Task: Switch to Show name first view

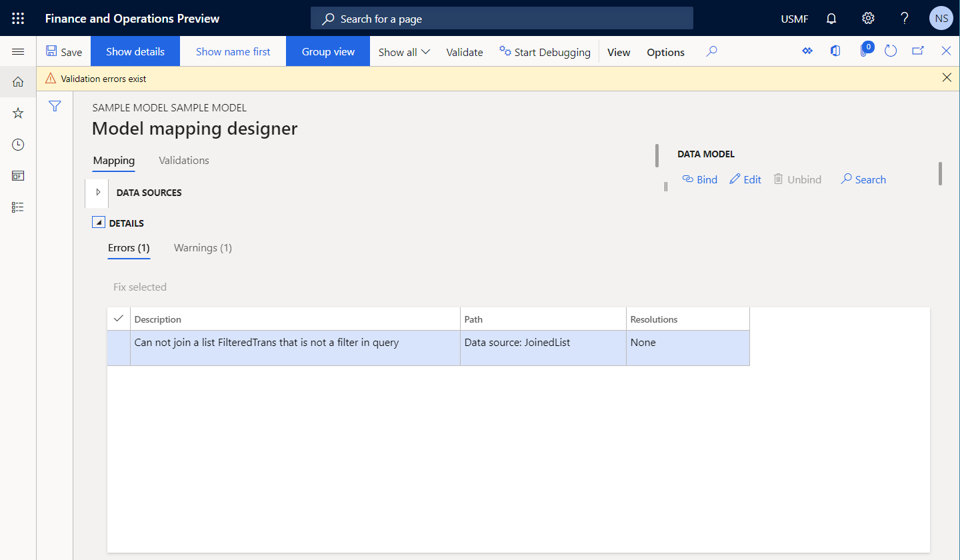Action: (233, 51)
